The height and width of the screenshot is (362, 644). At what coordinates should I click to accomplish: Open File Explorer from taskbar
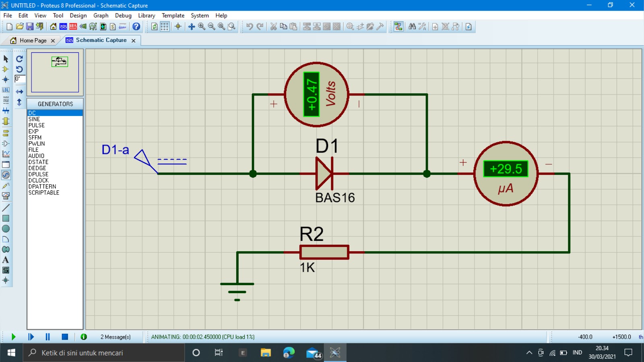266,353
